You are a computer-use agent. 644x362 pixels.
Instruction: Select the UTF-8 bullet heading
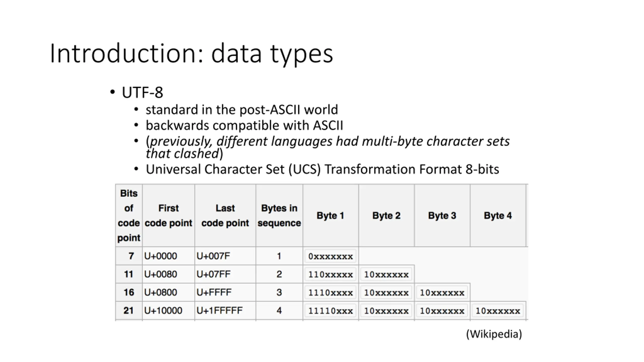(x=142, y=92)
